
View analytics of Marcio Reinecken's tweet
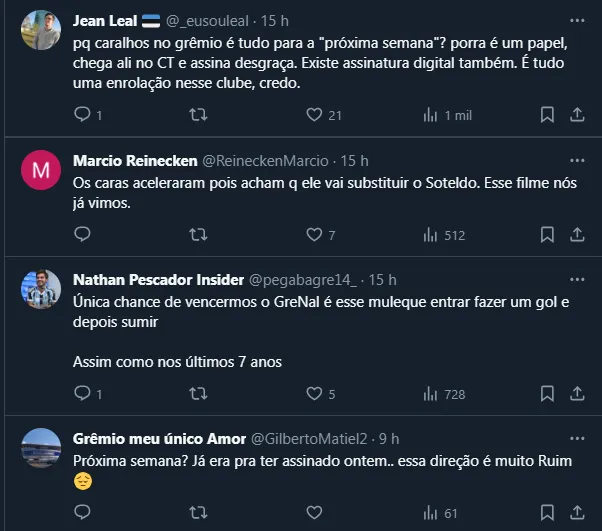pos(431,235)
